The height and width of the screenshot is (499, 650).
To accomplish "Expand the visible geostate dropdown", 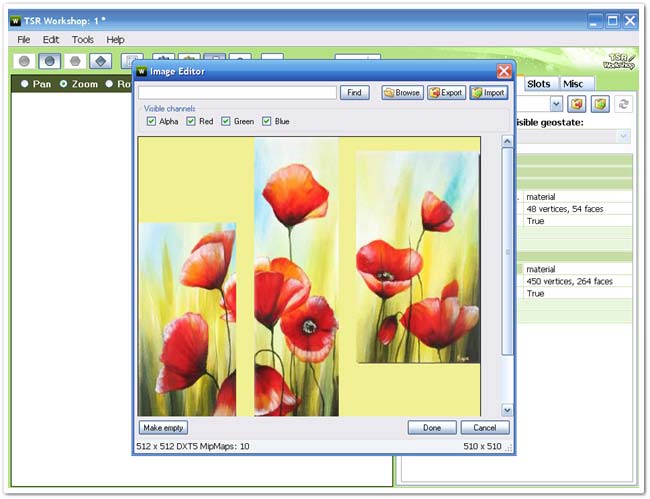I will tap(623, 136).
